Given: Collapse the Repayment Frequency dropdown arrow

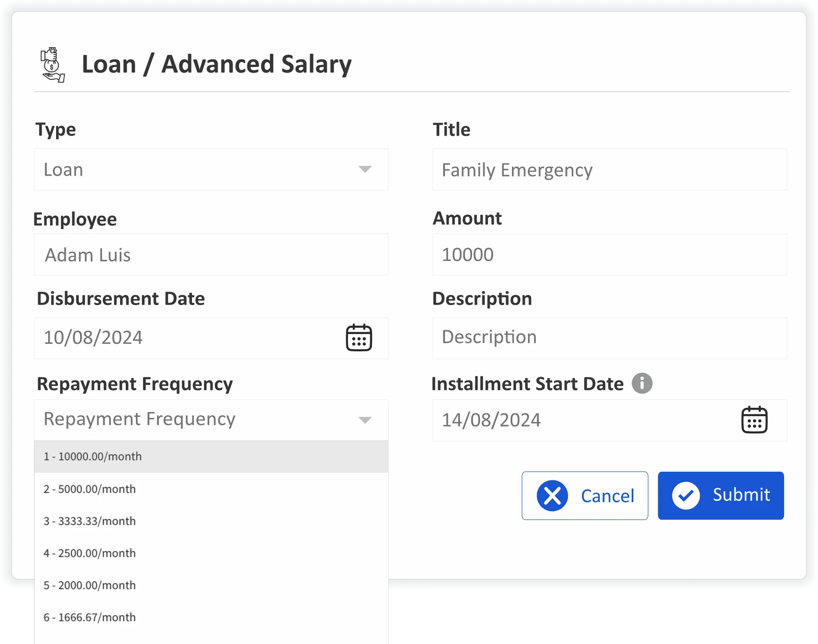Looking at the screenshot, I should (364, 420).
